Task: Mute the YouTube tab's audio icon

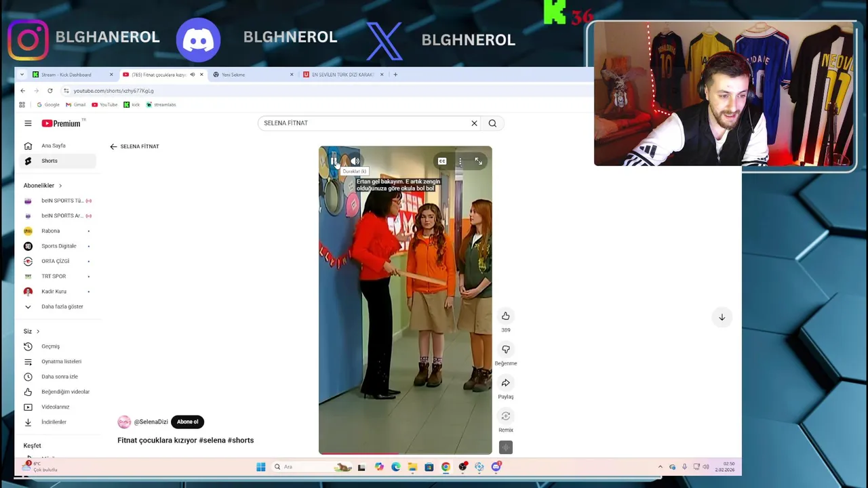Action: pos(192,75)
